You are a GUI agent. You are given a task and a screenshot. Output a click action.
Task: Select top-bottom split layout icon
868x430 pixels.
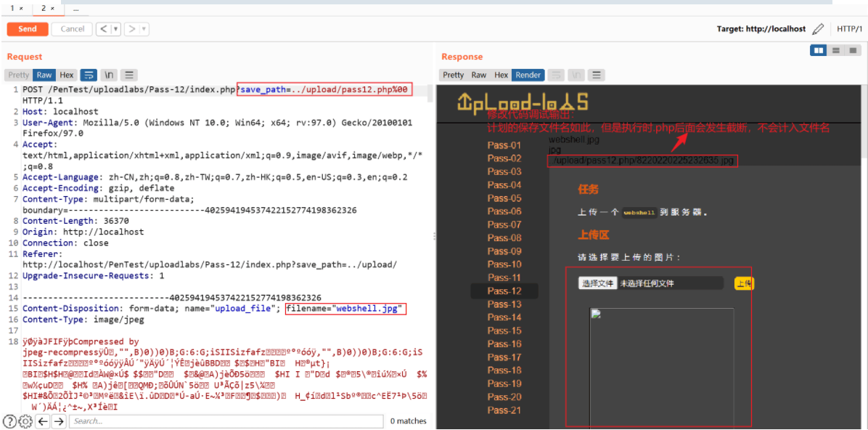tap(835, 50)
